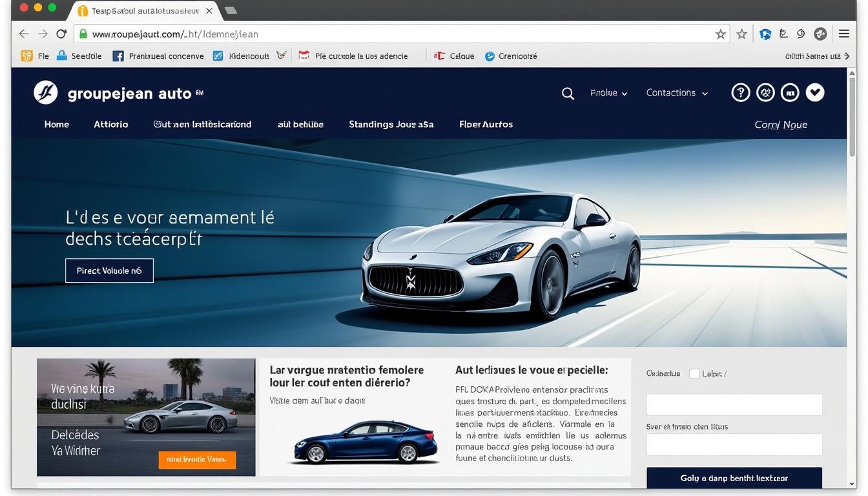This screenshot has width=868, height=496.
Task: Click the question-mark help circle icon
Action: (x=740, y=92)
